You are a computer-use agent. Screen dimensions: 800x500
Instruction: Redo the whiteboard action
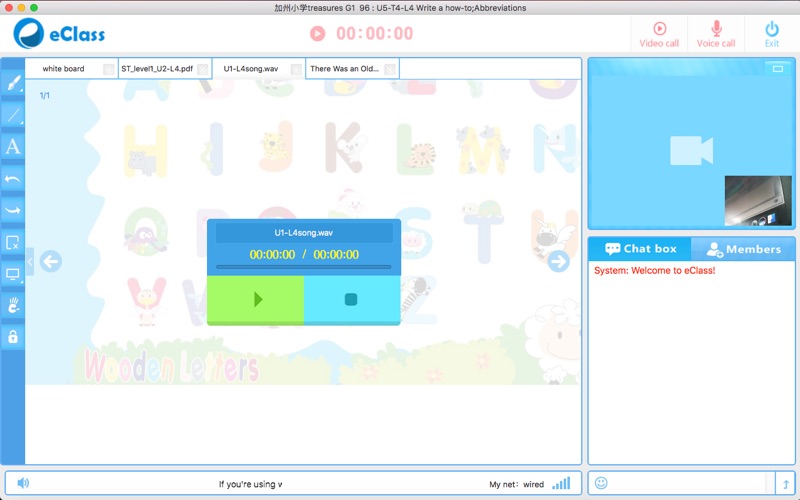[x=13, y=210]
